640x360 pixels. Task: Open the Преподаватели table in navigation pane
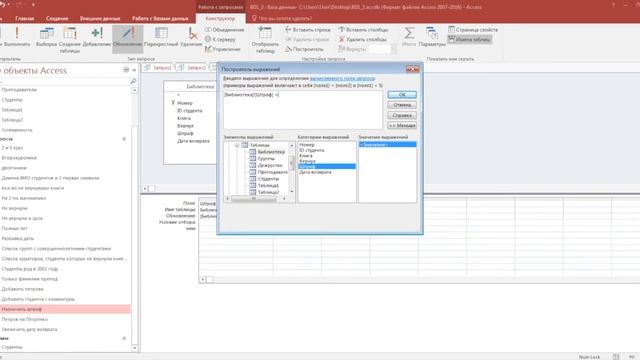[x=19, y=89]
